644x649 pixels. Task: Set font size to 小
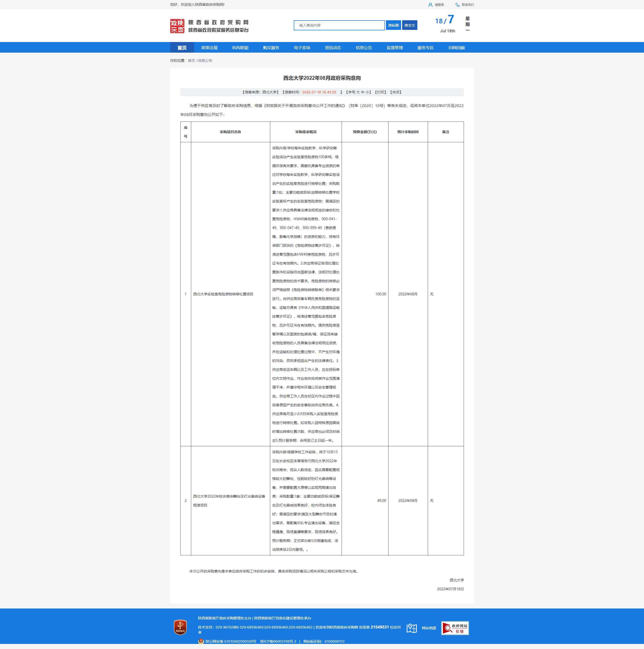[367, 92]
